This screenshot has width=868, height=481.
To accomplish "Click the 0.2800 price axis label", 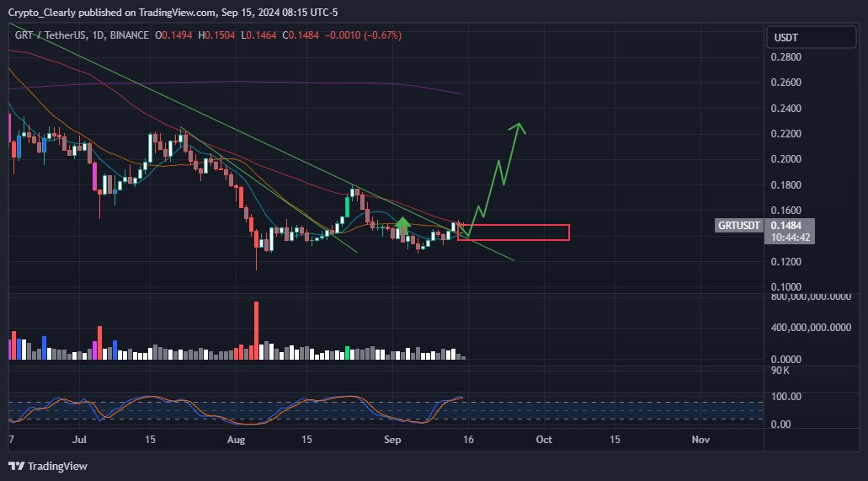I will click(x=785, y=57).
